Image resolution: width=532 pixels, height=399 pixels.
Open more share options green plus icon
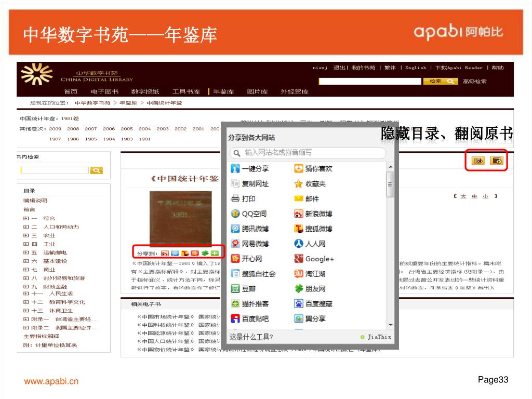(215, 253)
